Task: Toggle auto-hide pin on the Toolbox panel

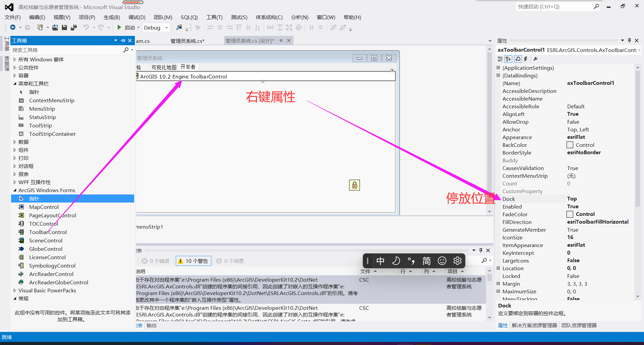Action: pyautogui.click(x=123, y=41)
